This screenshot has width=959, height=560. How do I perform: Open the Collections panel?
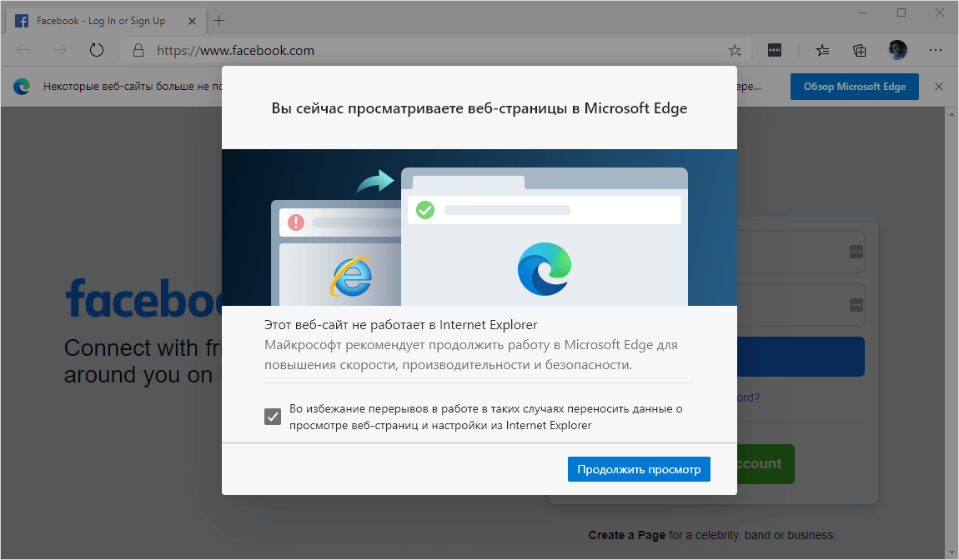pos(860,50)
